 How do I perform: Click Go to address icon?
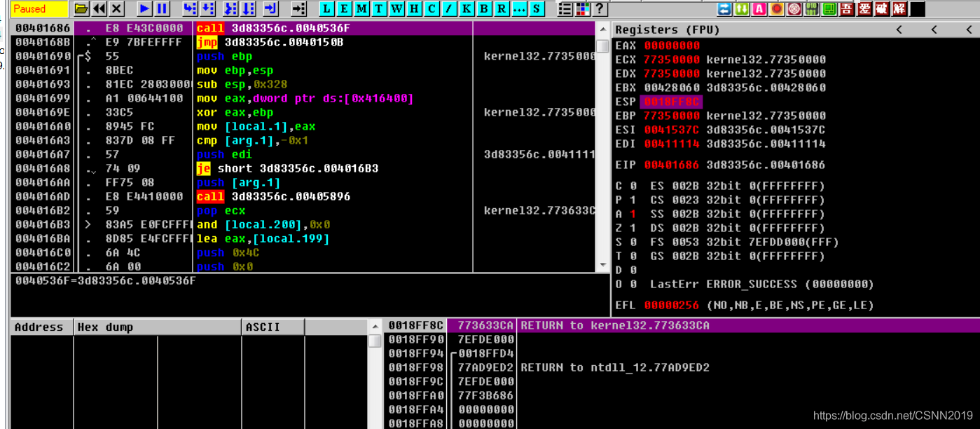point(298,9)
